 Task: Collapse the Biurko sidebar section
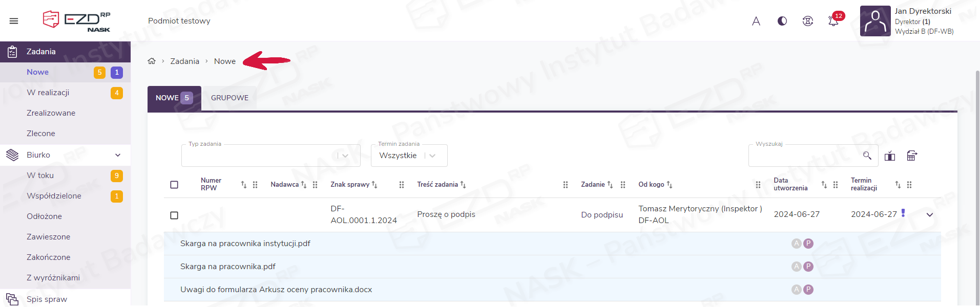[x=118, y=155]
